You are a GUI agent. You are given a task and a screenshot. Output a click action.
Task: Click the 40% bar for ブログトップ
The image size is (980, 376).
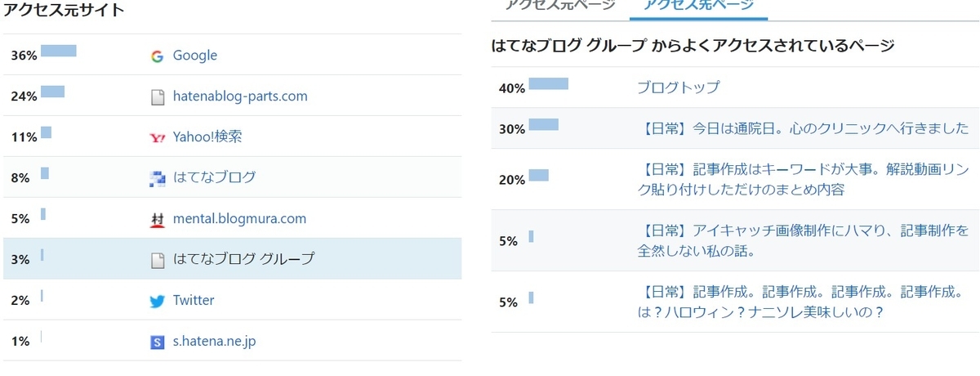pos(548,83)
